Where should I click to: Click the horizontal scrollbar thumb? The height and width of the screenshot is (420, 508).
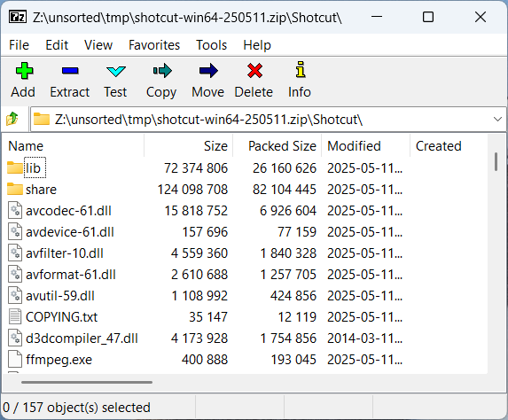coord(87,382)
